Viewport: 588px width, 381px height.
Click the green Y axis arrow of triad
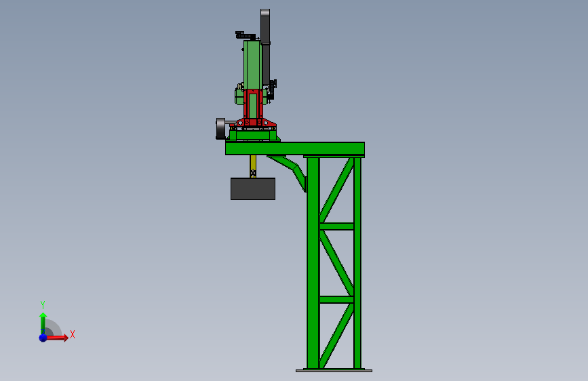tap(43, 323)
